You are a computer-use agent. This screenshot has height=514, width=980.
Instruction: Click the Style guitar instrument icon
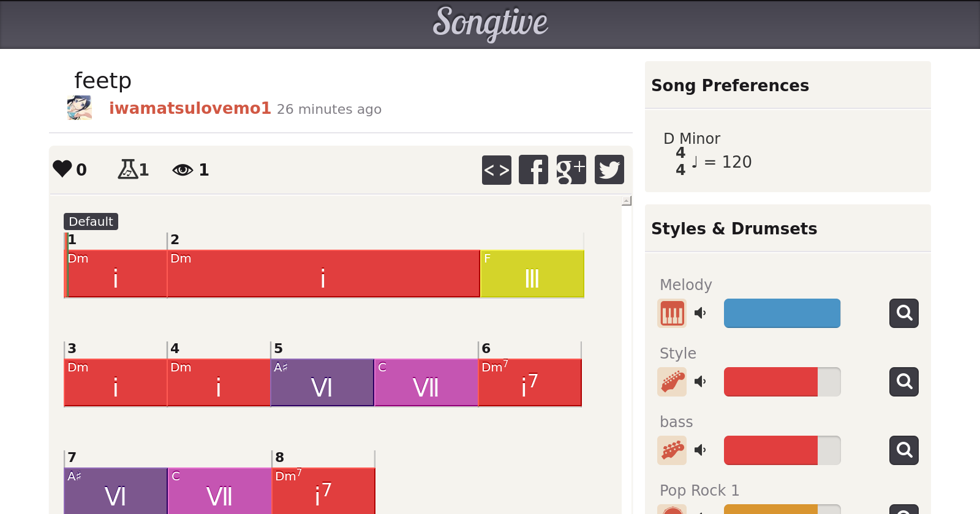672,382
